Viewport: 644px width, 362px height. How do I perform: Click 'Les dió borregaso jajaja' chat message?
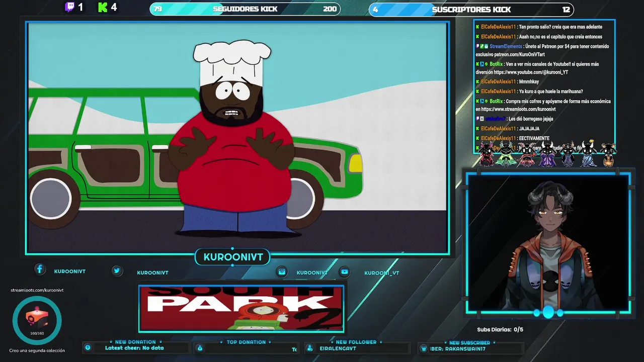click(531, 119)
